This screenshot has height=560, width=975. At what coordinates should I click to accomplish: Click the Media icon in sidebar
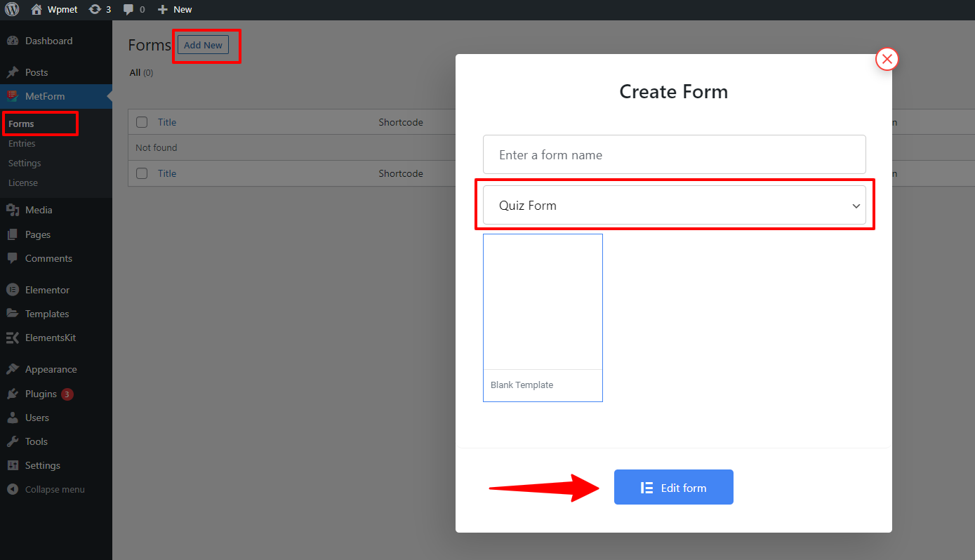click(13, 210)
